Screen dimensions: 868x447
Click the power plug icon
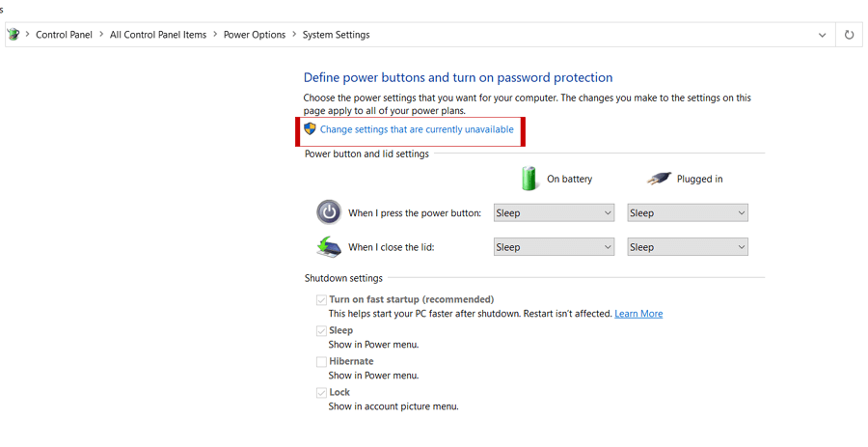pyautogui.click(x=659, y=179)
